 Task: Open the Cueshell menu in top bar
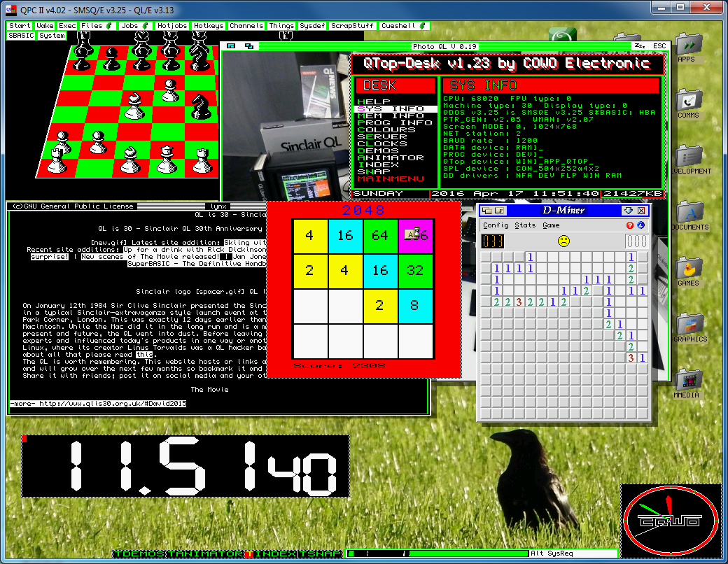[403, 26]
